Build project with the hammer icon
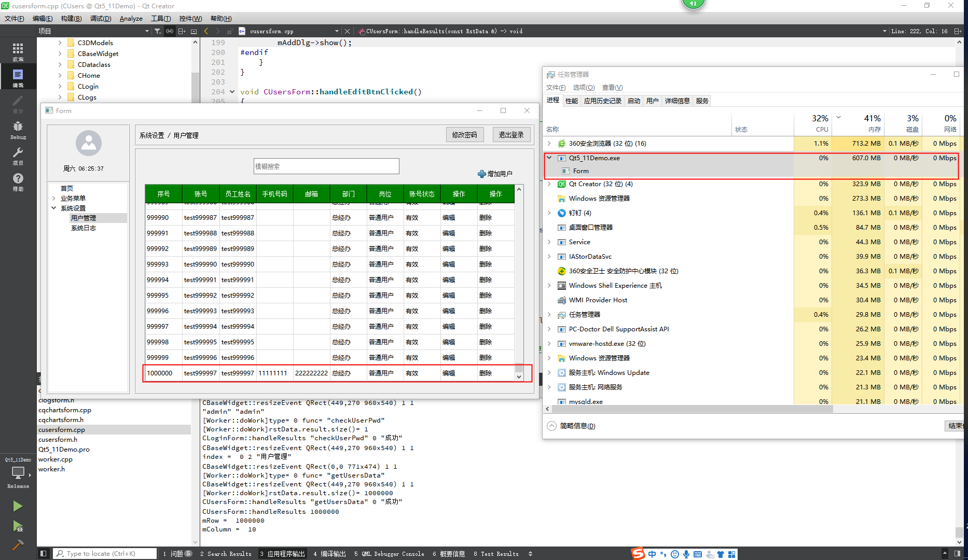Image resolution: width=968 pixels, height=560 pixels. (18, 545)
